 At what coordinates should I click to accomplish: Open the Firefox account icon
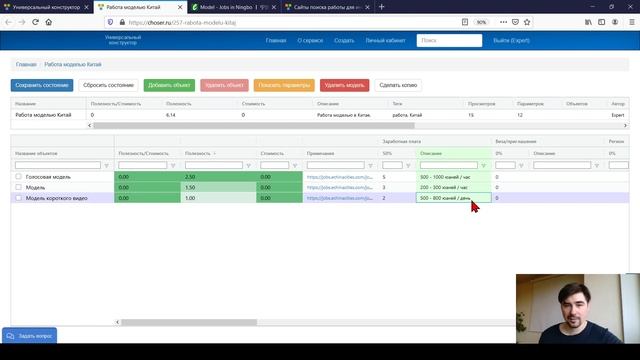615,22
